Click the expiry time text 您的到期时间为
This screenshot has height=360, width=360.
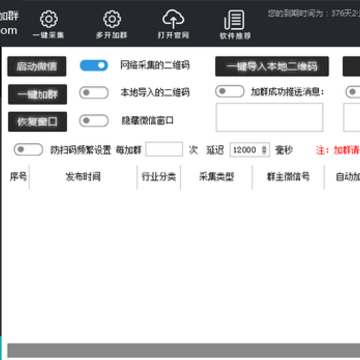313,14
